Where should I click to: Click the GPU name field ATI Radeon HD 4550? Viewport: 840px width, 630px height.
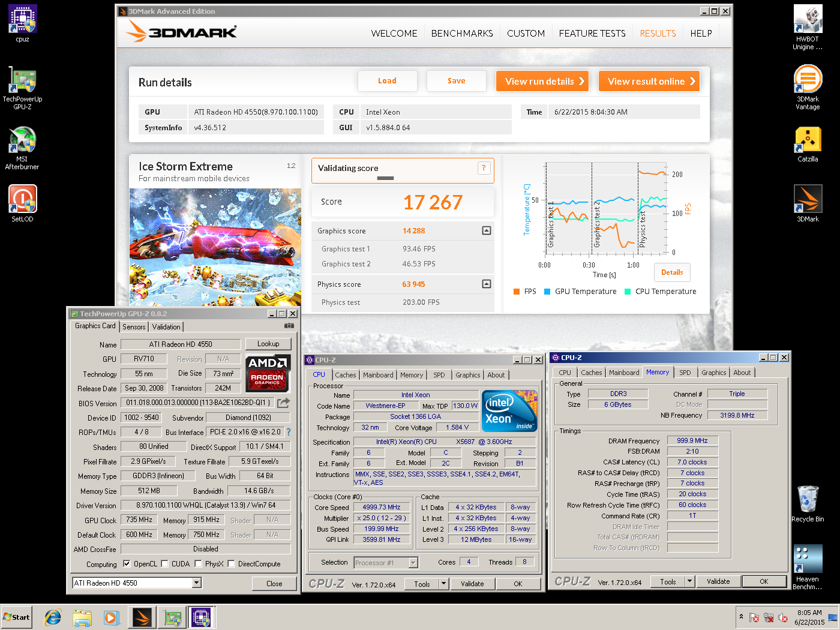coord(181,344)
